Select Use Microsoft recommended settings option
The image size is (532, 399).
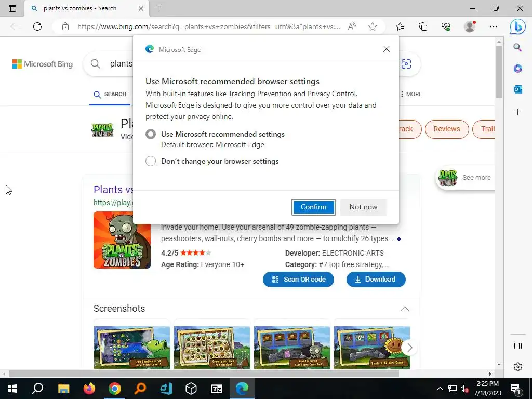tap(151, 134)
